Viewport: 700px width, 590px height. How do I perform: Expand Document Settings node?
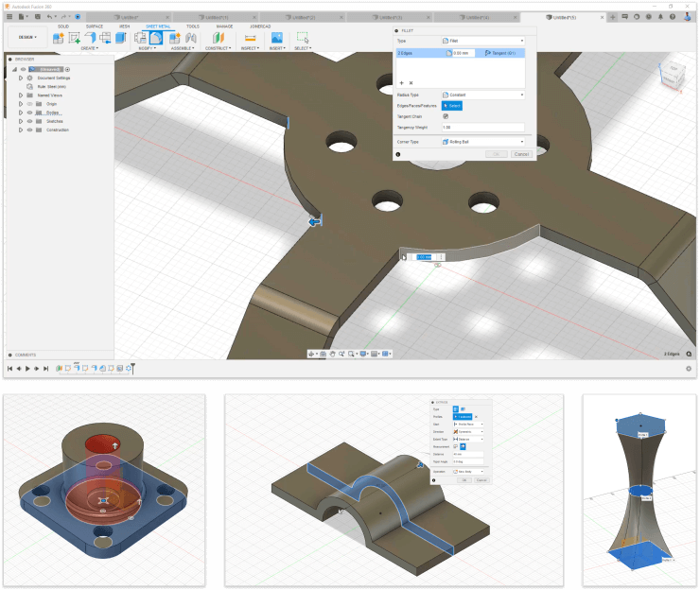click(21, 78)
